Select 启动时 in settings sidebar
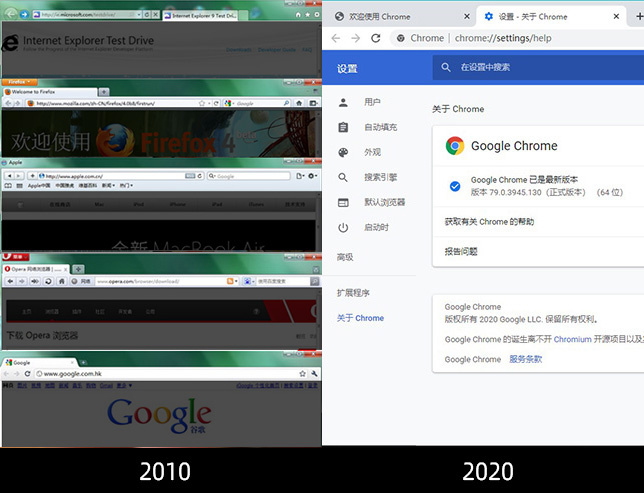Viewport: 644px width, 493px height. pos(376,227)
